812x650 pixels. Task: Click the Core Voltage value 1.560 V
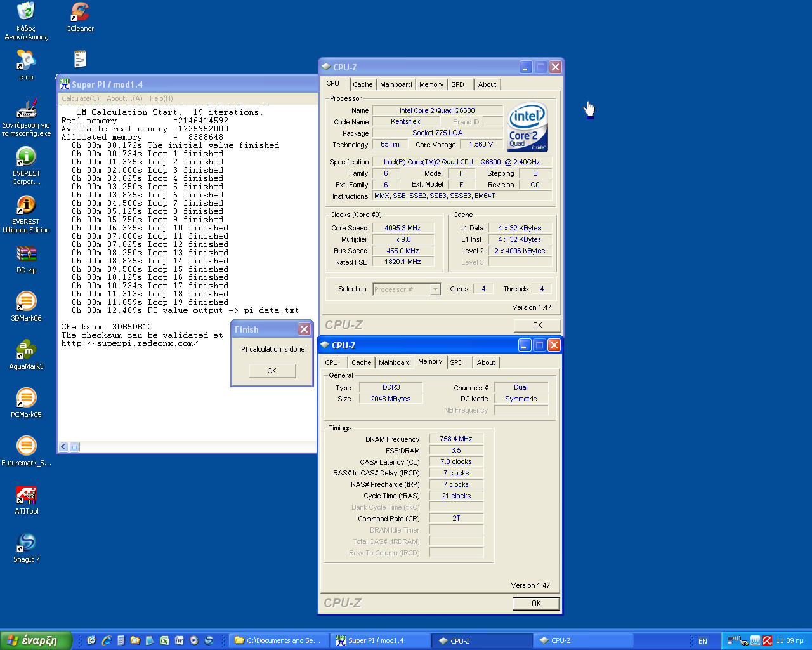(x=481, y=144)
